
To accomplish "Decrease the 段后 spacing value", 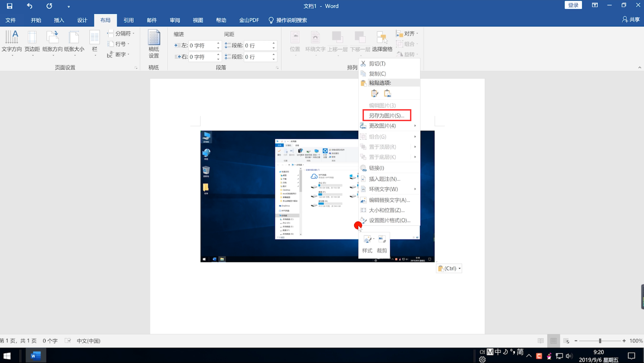I will point(274,59).
